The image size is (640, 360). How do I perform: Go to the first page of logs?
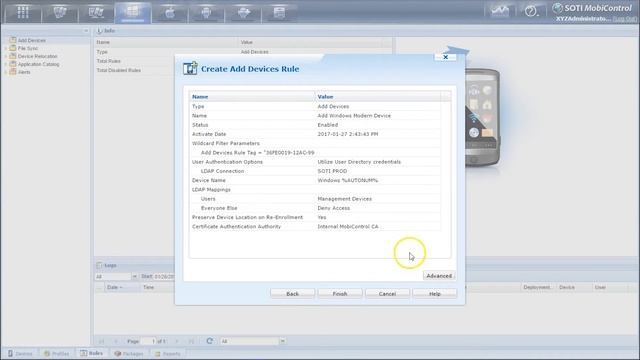click(101, 341)
